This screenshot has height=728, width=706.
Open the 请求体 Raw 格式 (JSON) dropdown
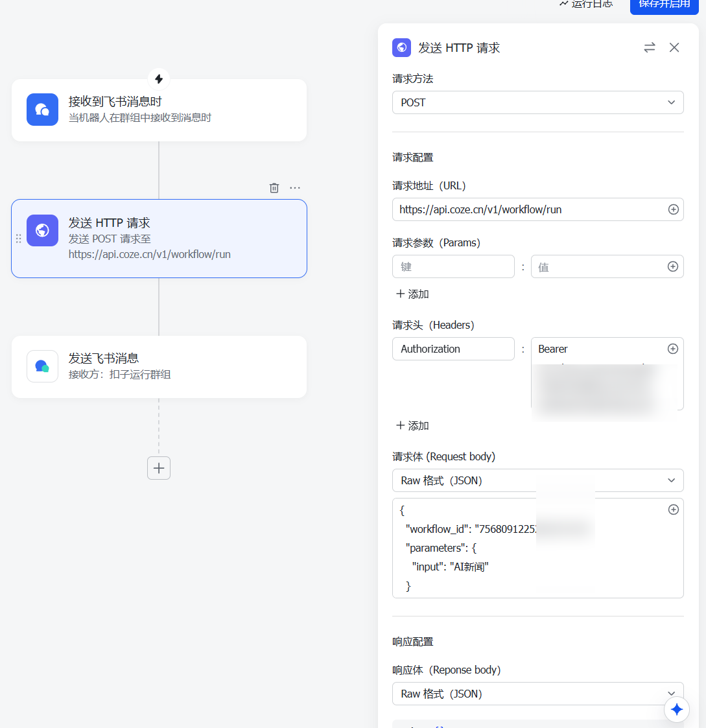point(537,480)
